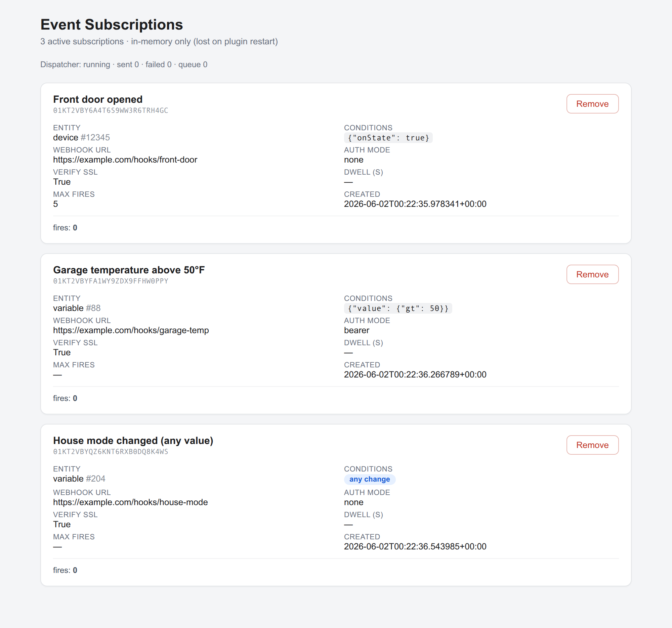The width and height of the screenshot is (672, 628).
Task: Click 'fires: 0' in House mode card
Action: pyautogui.click(x=65, y=570)
